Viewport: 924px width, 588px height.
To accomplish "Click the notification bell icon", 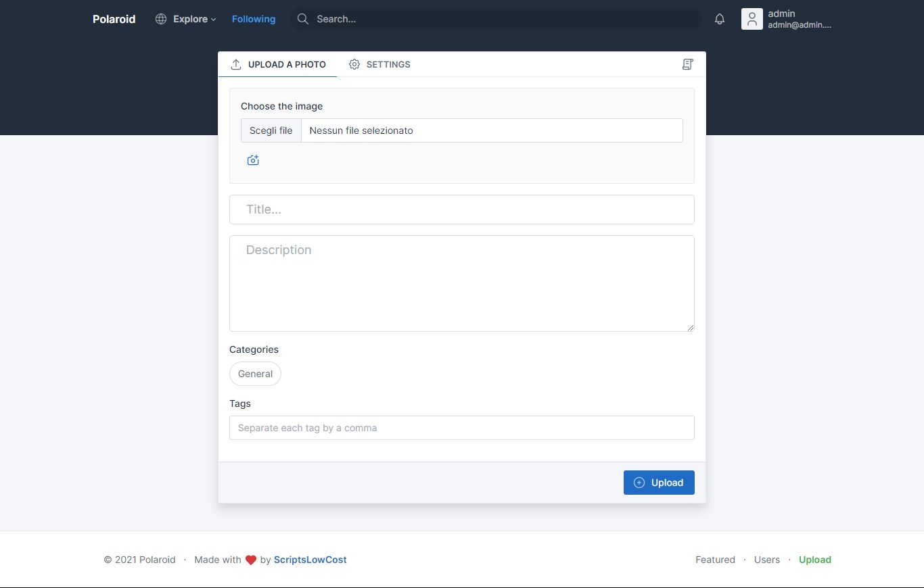I will click(720, 19).
